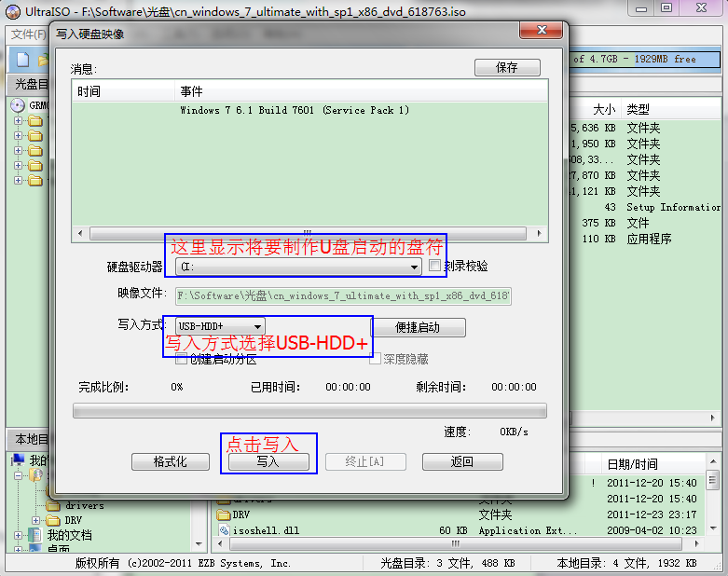Click the 我的电脑 computer icon in tree
This screenshot has height=576, width=728.
(x=18, y=460)
